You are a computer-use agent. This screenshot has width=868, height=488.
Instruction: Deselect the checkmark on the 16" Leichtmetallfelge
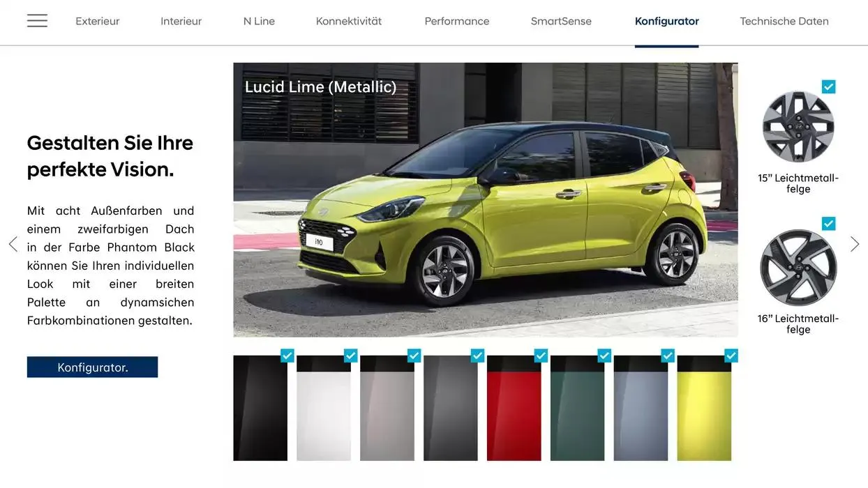[x=828, y=223]
